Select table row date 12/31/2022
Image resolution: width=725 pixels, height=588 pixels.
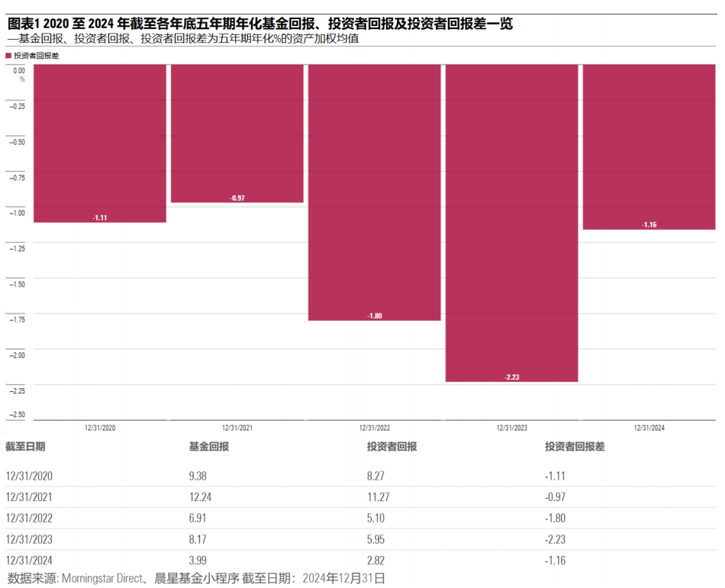29,519
